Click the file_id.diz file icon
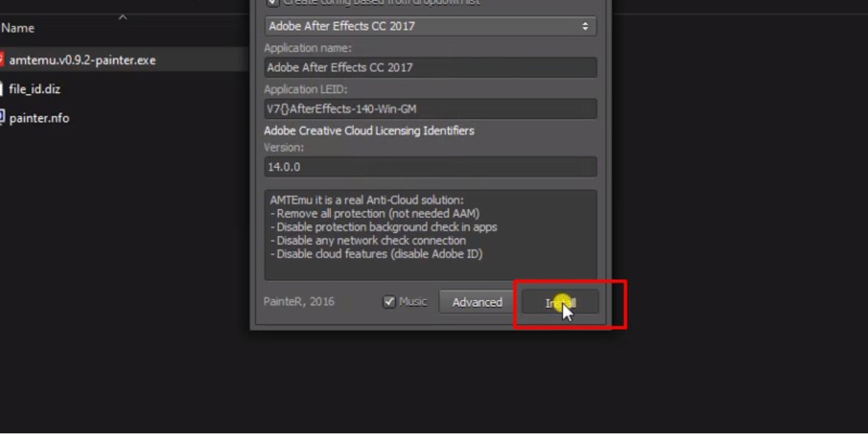Viewport: 868px width, 436px height. coord(1,88)
